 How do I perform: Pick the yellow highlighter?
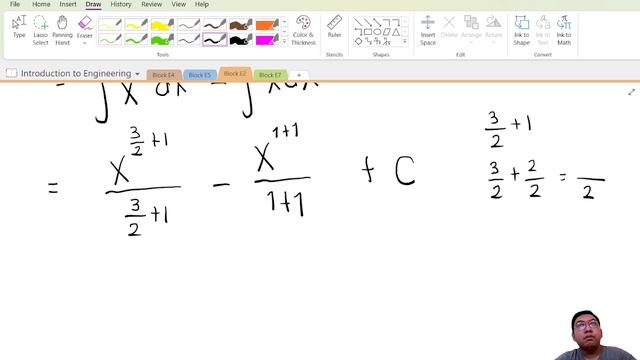162,24
